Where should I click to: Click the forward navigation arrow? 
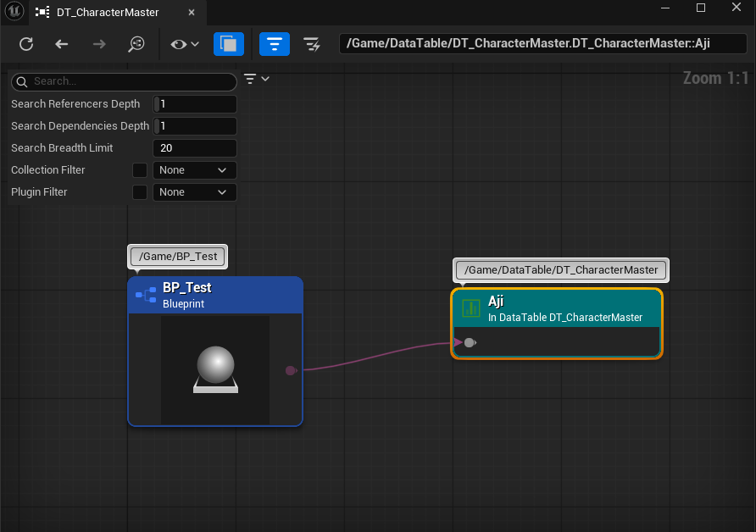pyautogui.click(x=99, y=44)
